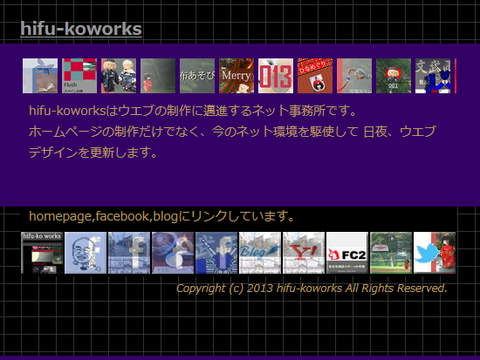Screen dimensions: 480x360
Task: Open the Facebook caricature face icon
Action: 86,253
